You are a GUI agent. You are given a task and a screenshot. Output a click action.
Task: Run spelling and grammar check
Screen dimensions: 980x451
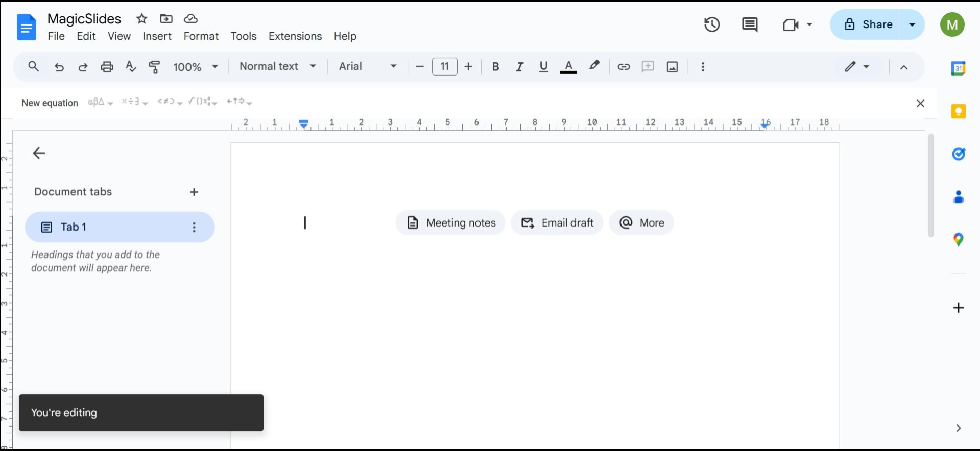tap(131, 66)
